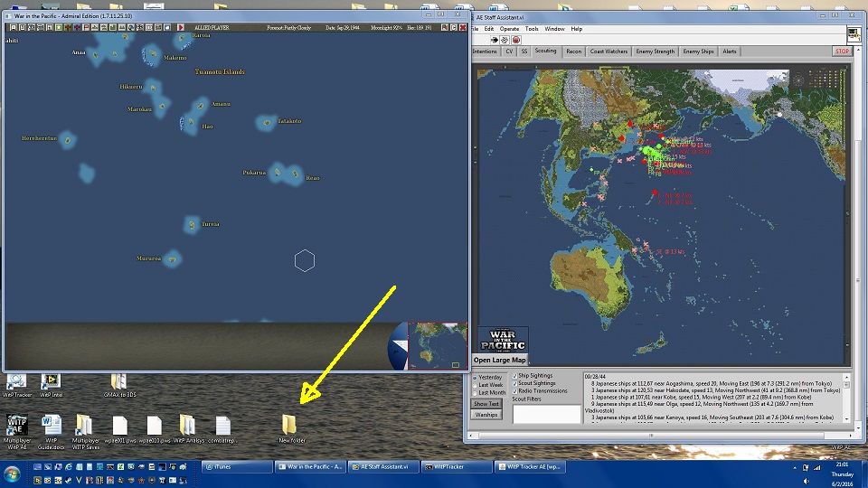Click the volume icon in system tray
This screenshot has width=868, height=488.
(806, 481)
